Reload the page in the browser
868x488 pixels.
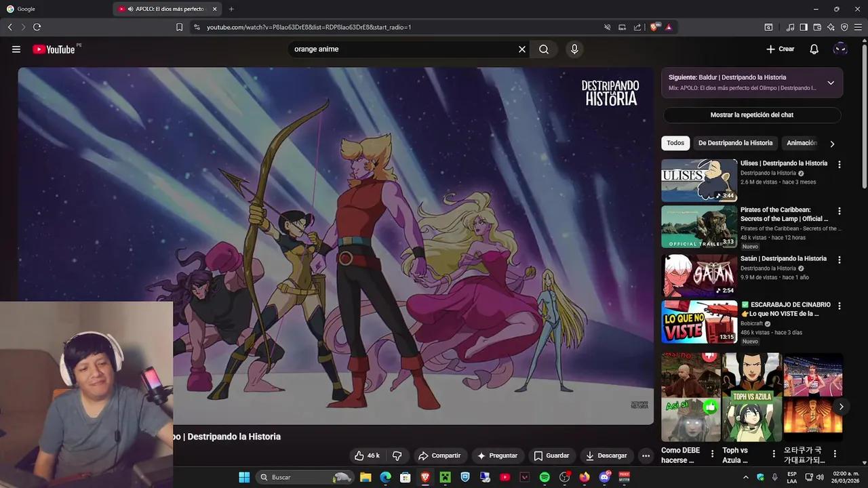coord(37,27)
